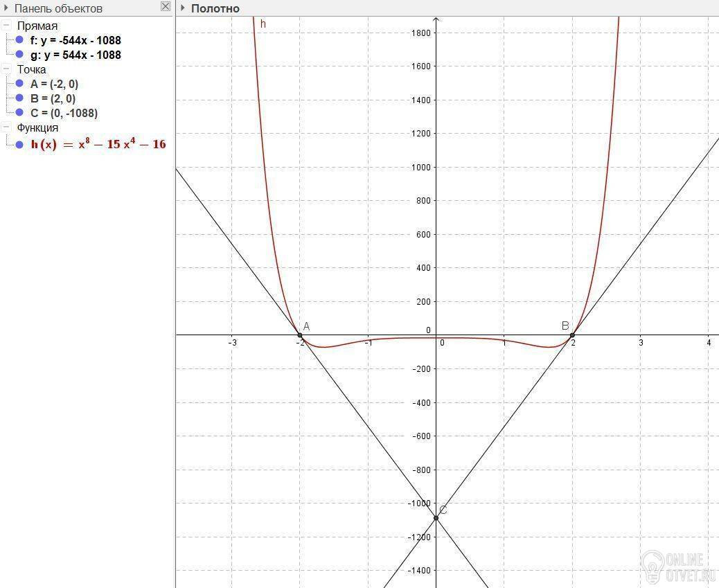Image resolution: width=719 pixels, height=588 pixels.
Task: Click the Полотно panel title
Action: 215,8
